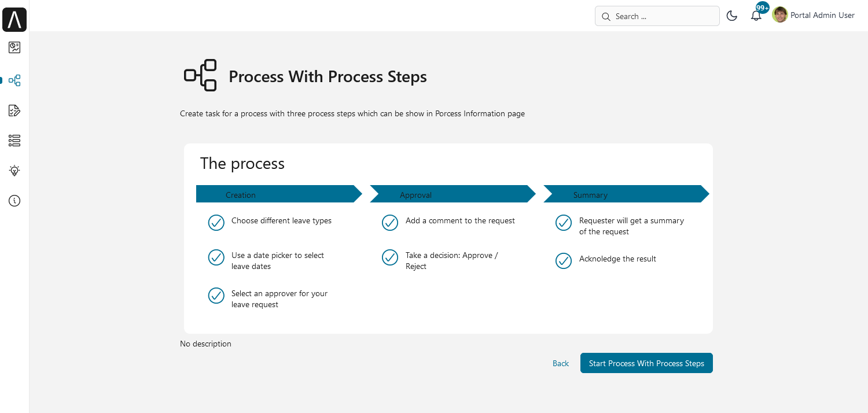Click 'Select an approver for your leave request'
Image resolution: width=868 pixels, height=413 pixels.
pyautogui.click(x=279, y=299)
